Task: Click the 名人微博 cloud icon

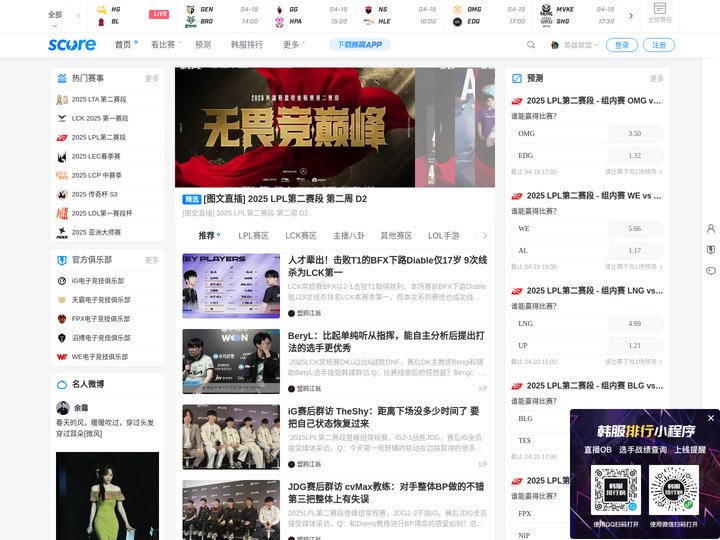Action: point(62,384)
